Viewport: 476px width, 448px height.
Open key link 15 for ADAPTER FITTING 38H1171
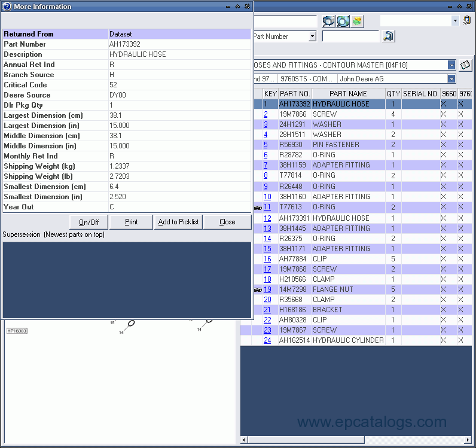[x=267, y=249]
